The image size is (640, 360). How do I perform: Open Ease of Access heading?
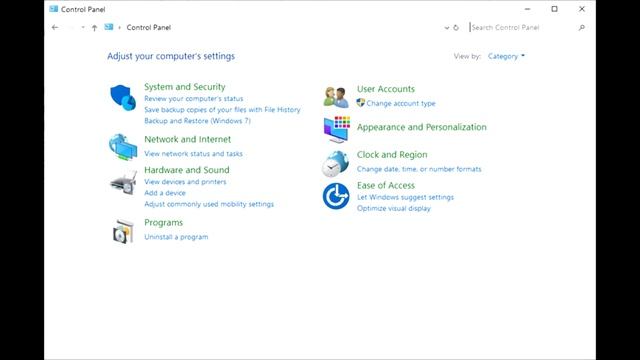tap(386, 185)
